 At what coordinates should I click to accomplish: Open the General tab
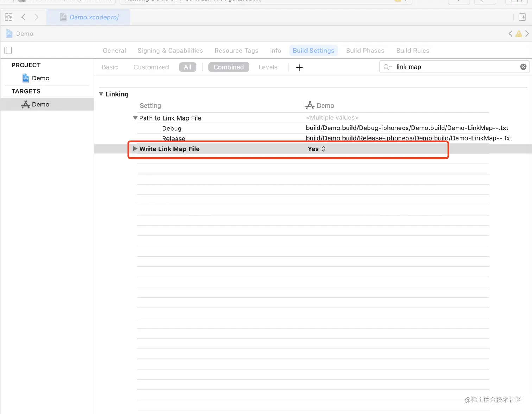(114, 51)
